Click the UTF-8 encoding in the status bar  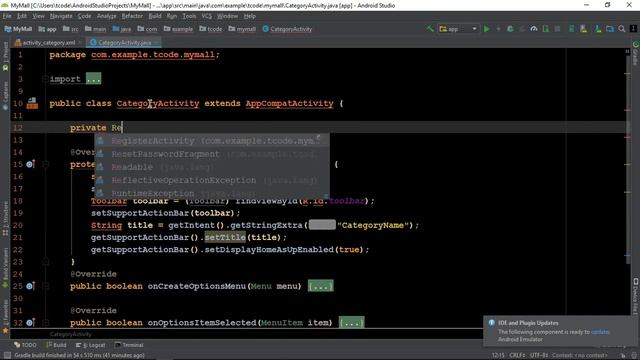point(539,356)
